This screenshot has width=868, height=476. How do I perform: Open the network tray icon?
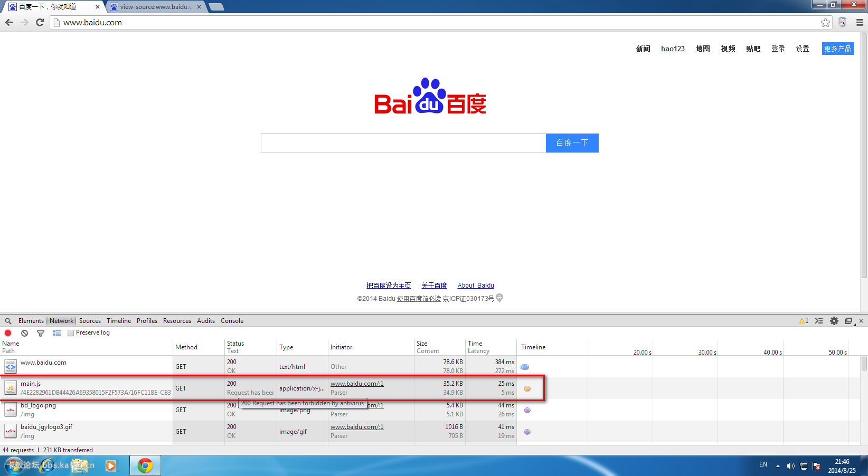click(804, 465)
